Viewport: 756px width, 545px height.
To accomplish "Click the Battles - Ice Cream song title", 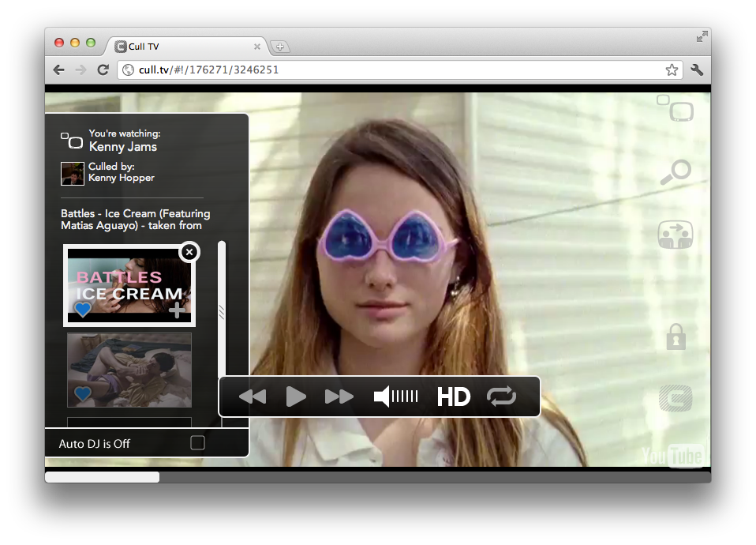I will tap(136, 220).
